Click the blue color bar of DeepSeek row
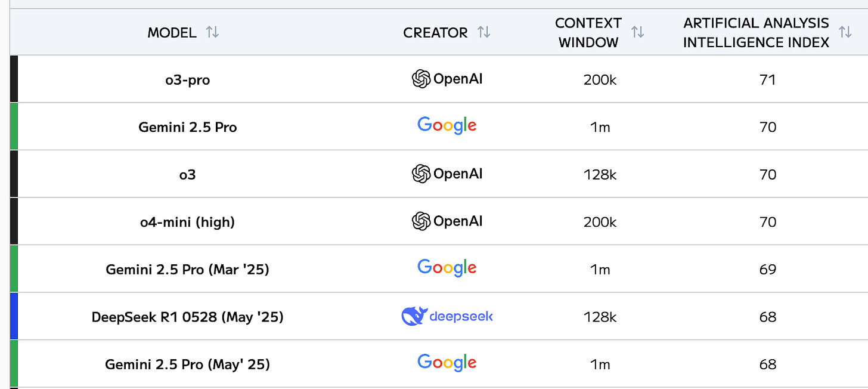Viewport: 868px width, 389px height. click(14, 316)
